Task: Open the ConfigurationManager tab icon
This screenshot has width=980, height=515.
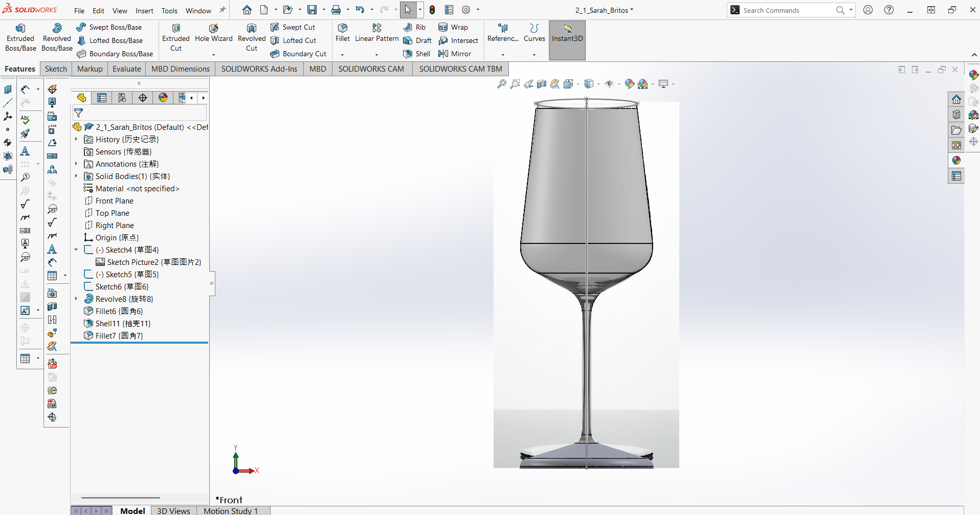Action: click(x=122, y=98)
